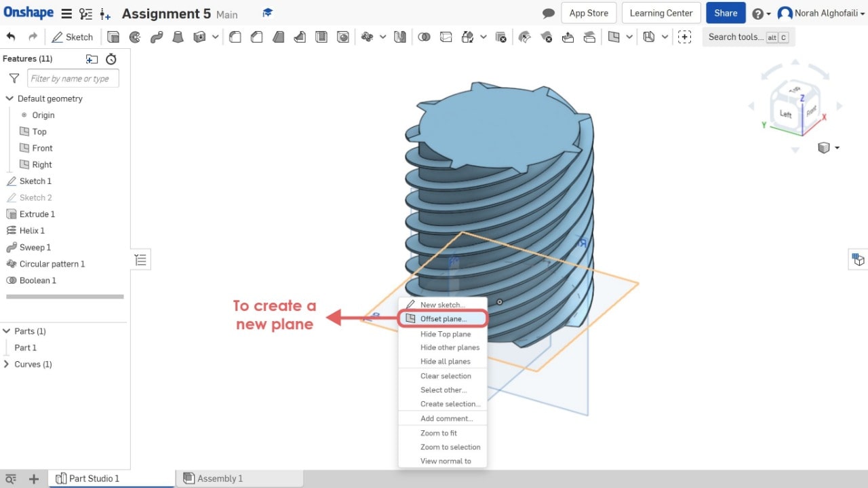Collapse the Parts (1) list
The height and width of the screenshot is (488, 868).
pyautogui.click(x=7, y=331)
